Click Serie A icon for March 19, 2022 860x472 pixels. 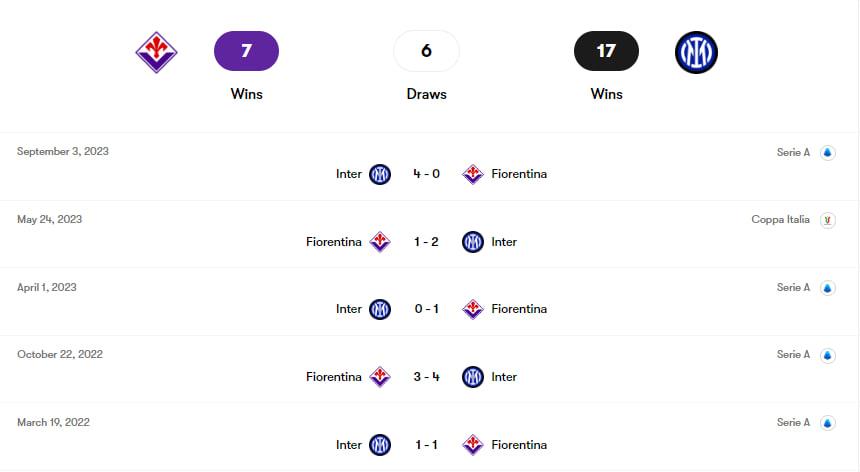coord(827,423)
